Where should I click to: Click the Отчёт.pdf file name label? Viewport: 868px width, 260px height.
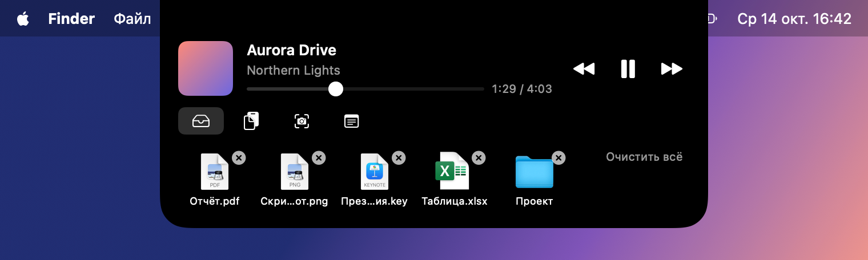(x=215, y=201)
